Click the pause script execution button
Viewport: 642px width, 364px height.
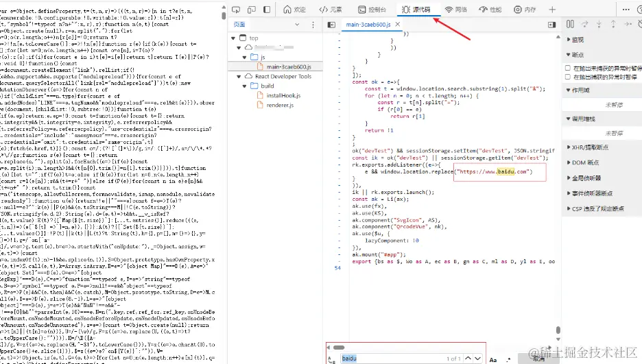click(x=571, y=25)
